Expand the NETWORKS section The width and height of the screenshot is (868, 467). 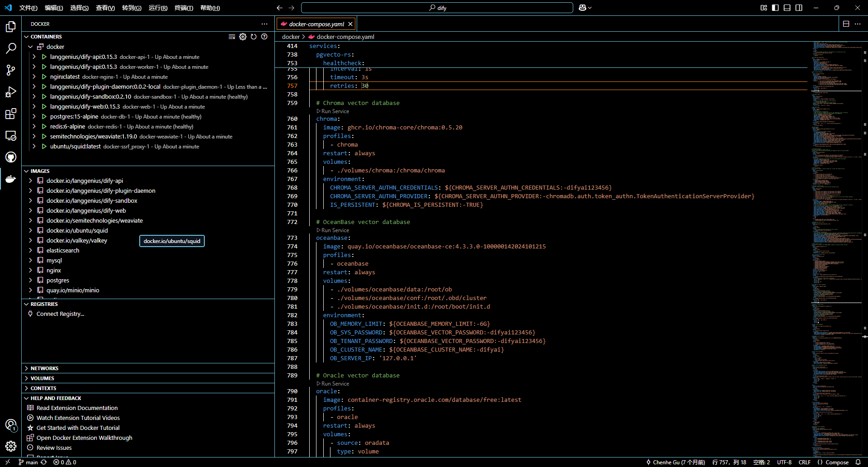tap(44, 368)
